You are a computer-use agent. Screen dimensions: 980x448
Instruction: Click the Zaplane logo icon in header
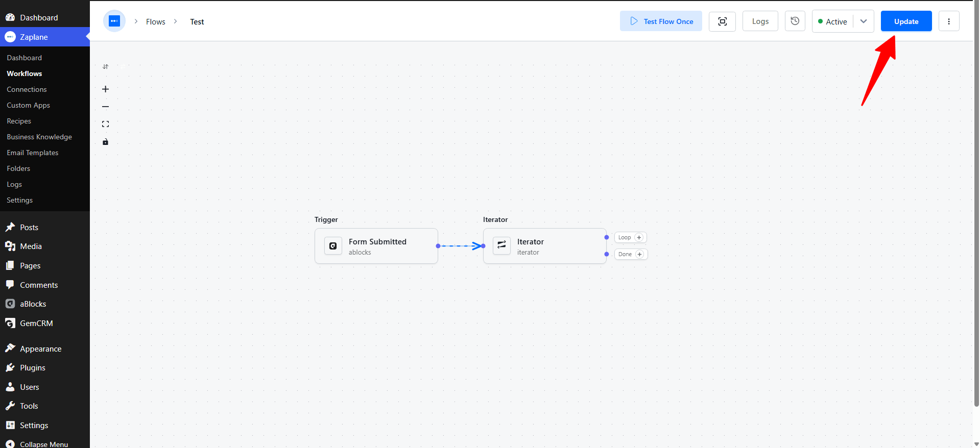114,21
